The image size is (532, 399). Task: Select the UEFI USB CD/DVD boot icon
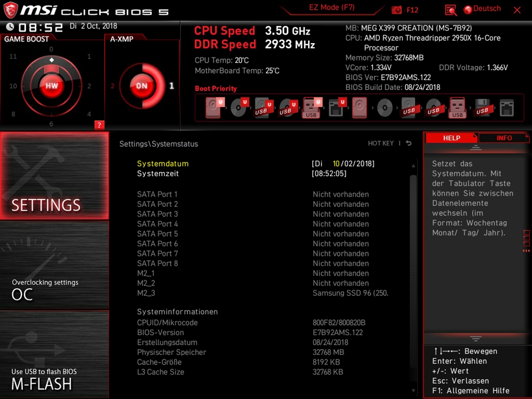[x=288, y=107]
